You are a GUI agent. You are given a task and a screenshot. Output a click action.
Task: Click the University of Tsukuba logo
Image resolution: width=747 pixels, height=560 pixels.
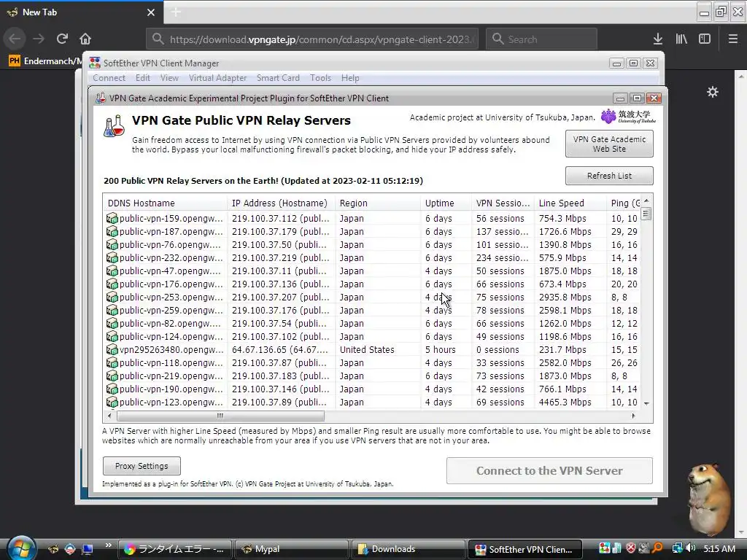tap(628, 117)
